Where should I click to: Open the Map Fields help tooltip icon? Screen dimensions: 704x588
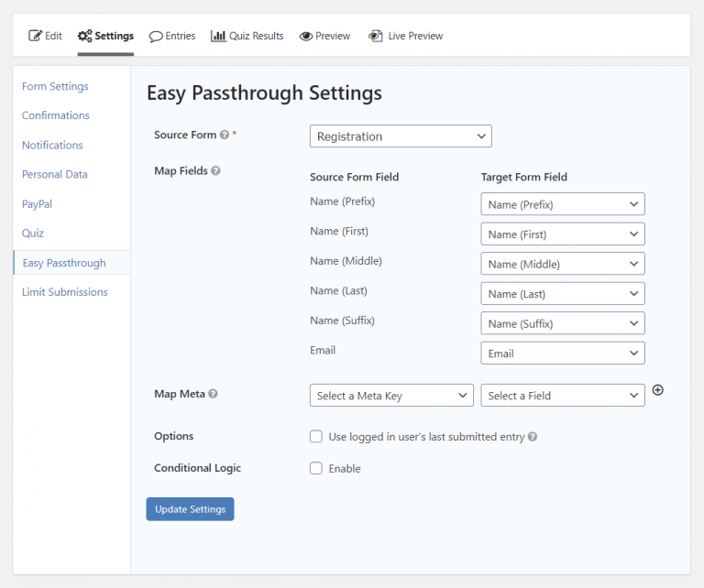pyautogui.click(x=215, y=171)
